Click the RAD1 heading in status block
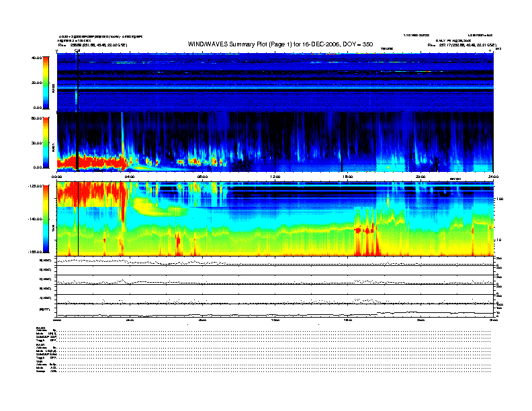 coord(40,345)
